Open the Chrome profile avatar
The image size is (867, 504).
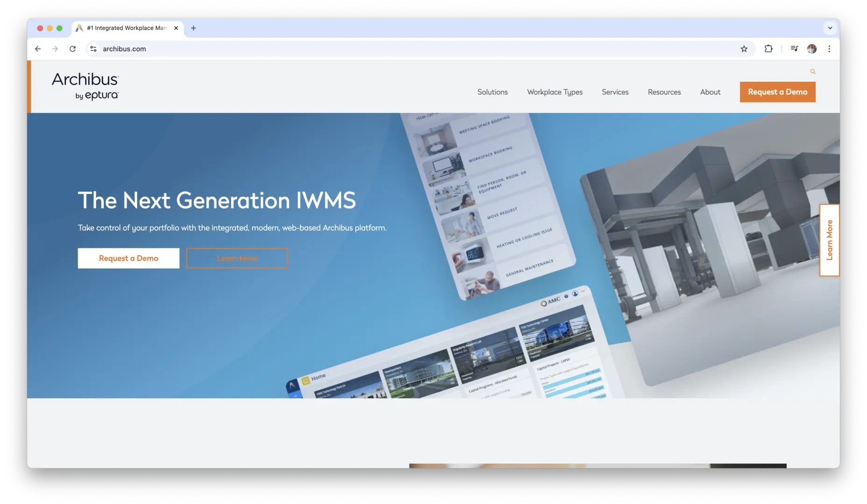click(812, 49)
